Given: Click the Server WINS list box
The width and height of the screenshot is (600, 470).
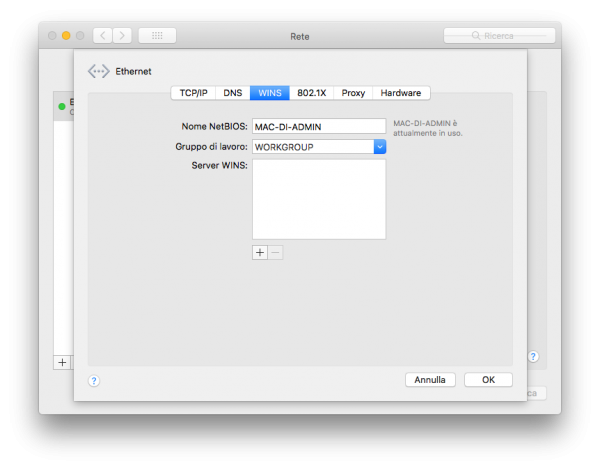Looking at the screenshot, I should tap(319, 199).
